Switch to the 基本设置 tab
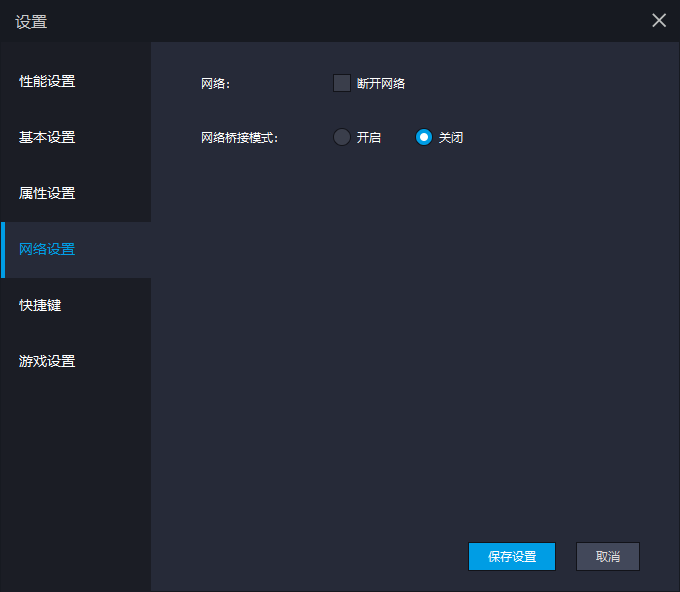The image size is (680, 592). click(x=47, y=137)
